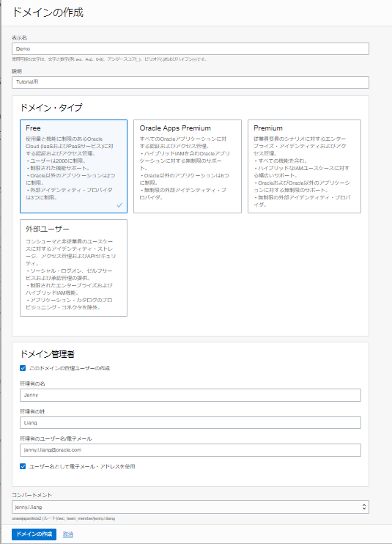392x544 pixels.
Task: Click the compartment path text under dropdown
Action: coord(64,518)
